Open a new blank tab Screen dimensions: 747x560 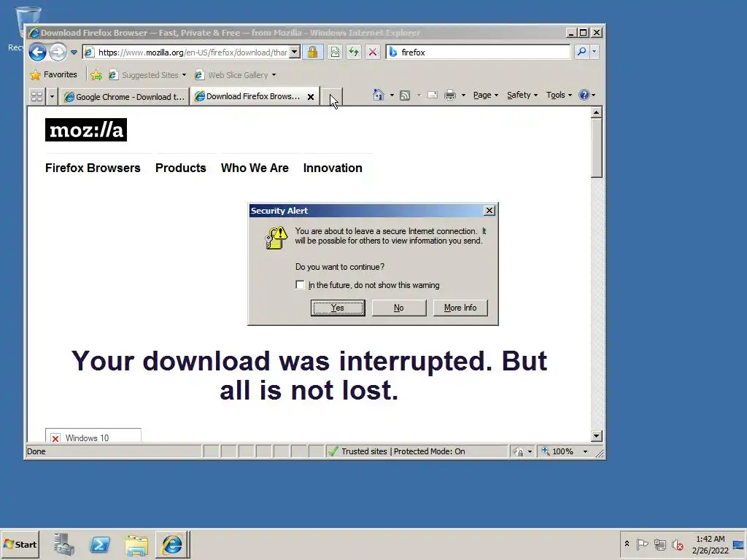pyautogui.click(x=332, y=97)
